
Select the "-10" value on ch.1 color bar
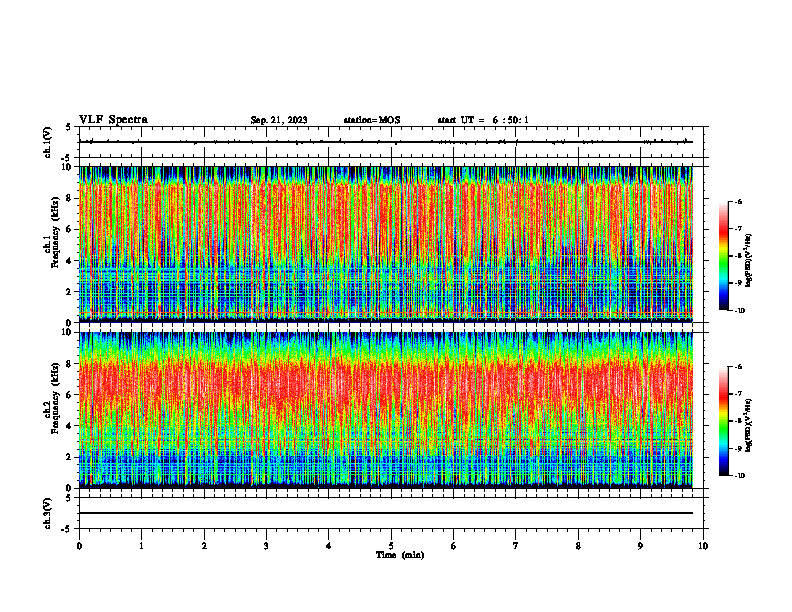point(740,311)
